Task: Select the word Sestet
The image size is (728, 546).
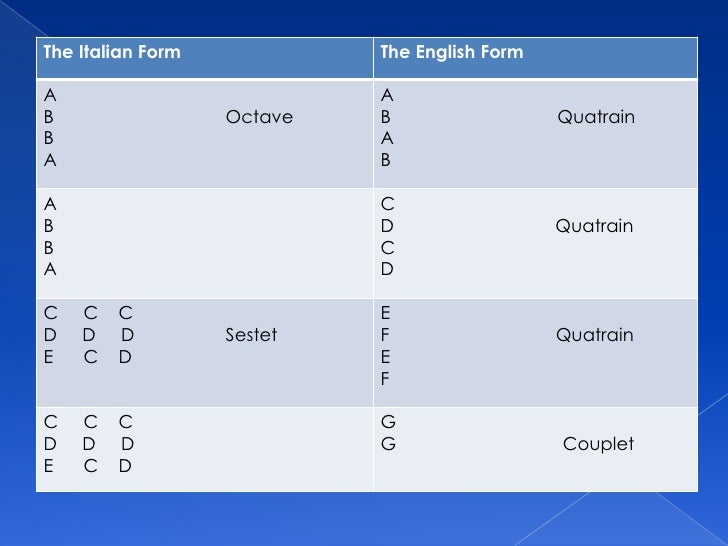Action: coord(251,334)
